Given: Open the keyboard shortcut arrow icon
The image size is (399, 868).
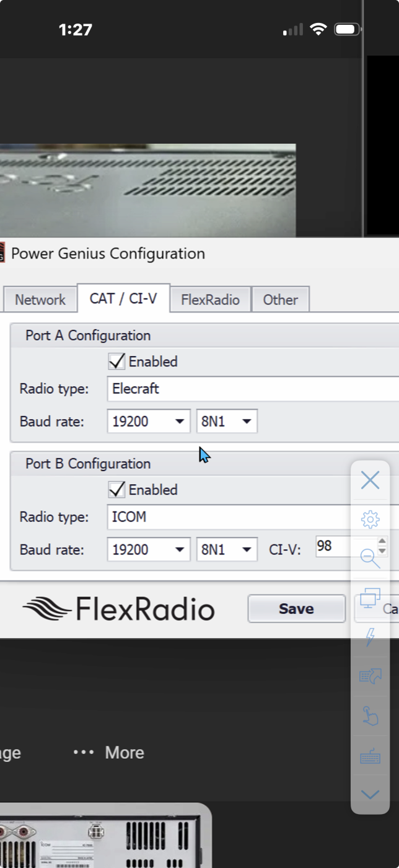Looking at the screenshot, I should click(370, 676).
